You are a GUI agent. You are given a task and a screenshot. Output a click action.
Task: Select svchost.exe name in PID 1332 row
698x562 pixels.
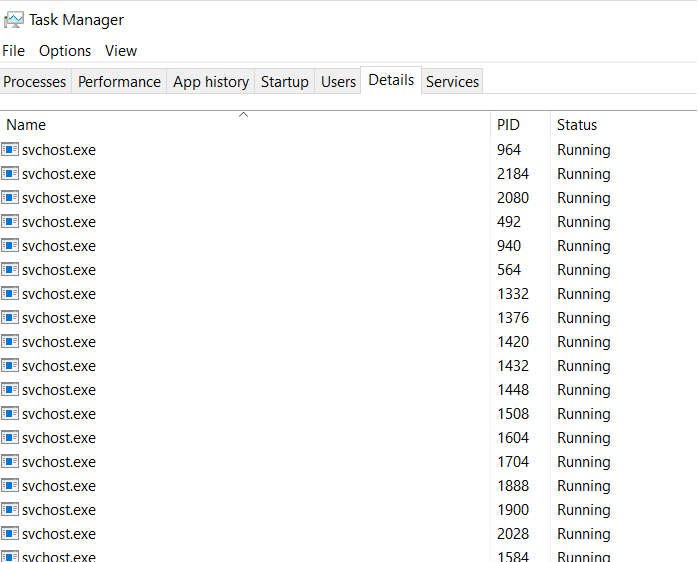(x=59, y=294)
